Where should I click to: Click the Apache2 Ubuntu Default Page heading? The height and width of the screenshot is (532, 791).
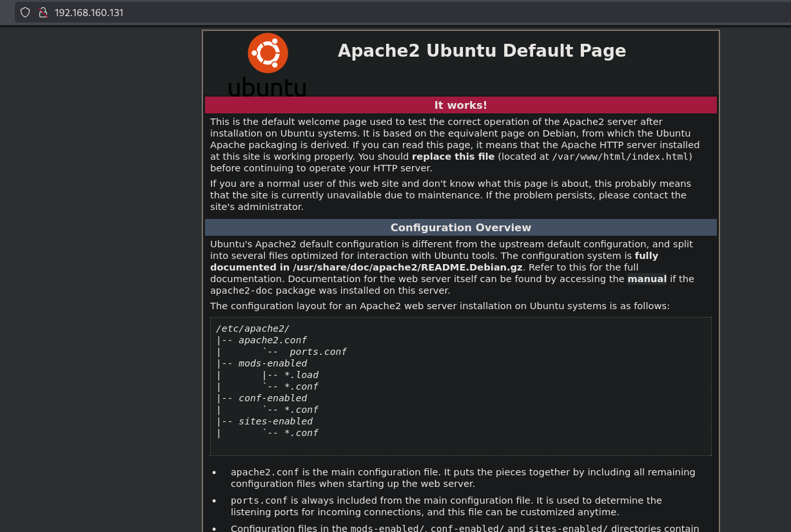click(482, 51)
